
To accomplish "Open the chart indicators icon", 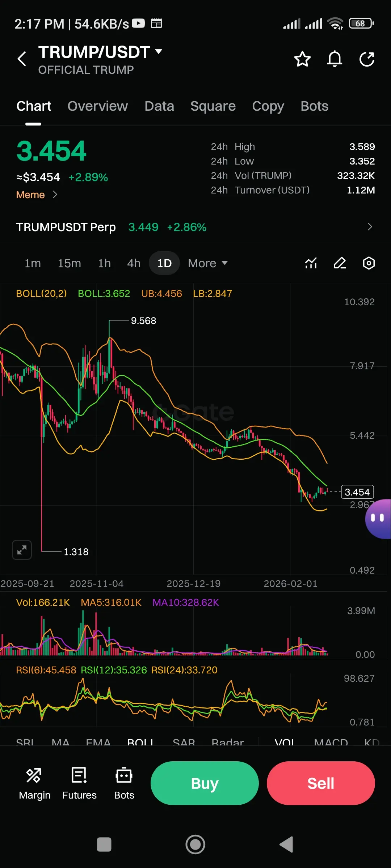I will point(311,263).
